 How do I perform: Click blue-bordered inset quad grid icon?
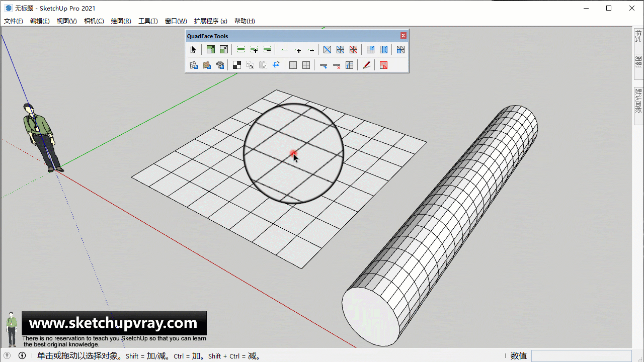(x=384, y=49)
